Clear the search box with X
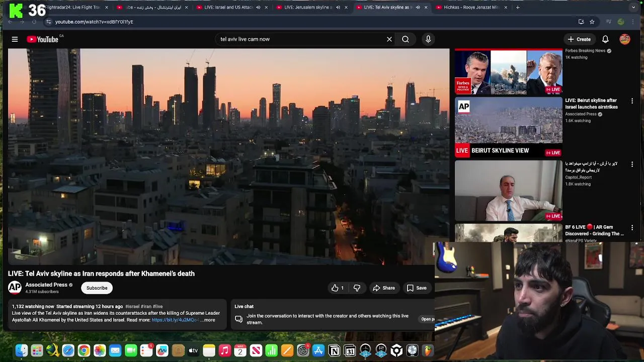 coord(389,39)
